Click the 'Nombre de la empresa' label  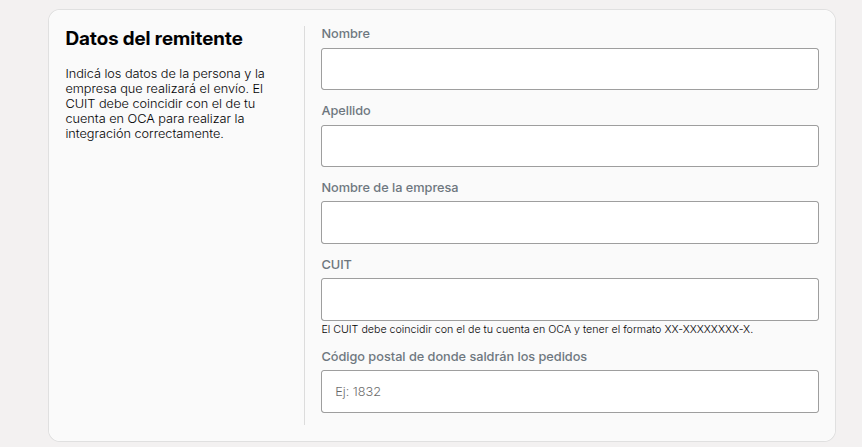point(390,187)
